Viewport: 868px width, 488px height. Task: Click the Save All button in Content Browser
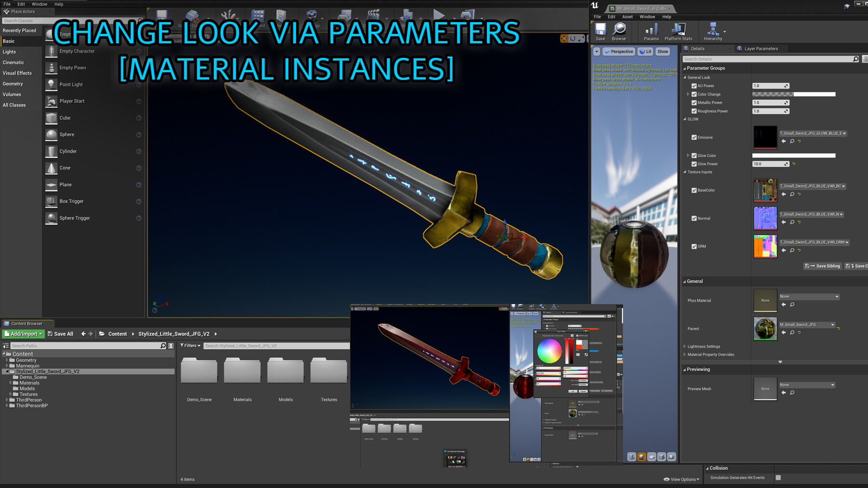60,333
